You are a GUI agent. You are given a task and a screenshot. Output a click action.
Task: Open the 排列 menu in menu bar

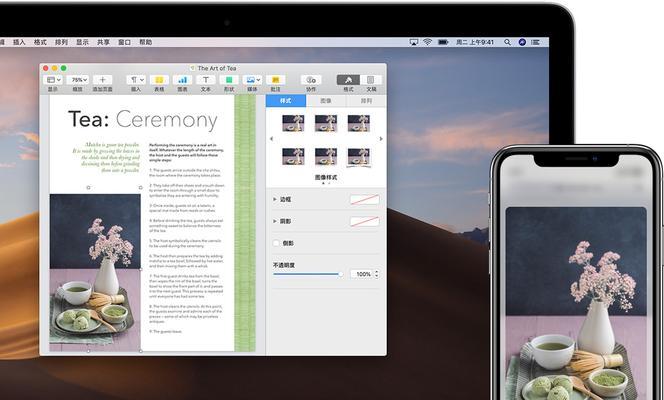point(61,42)
